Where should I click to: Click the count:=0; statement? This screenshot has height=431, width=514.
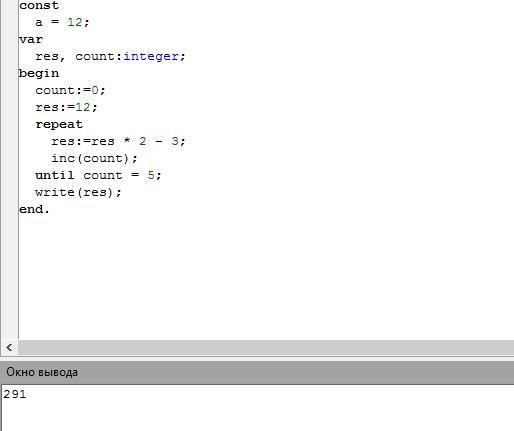[x=70, y=90]
